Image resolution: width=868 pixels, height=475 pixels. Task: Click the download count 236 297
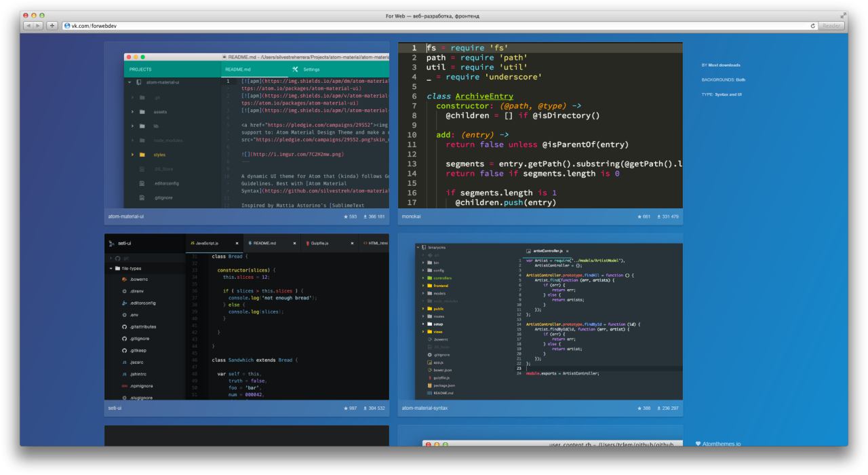click(667, 408)
